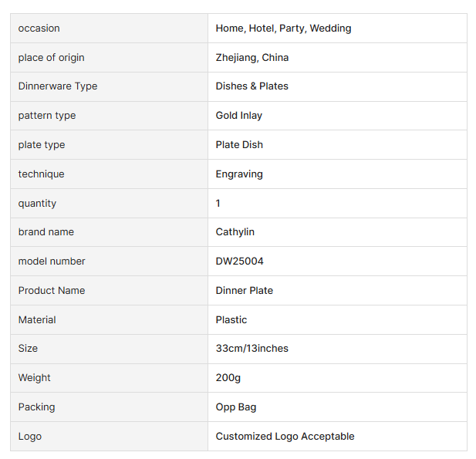Select the 'Home, Hotel, Party, Wedding' value

pos(283,29)
